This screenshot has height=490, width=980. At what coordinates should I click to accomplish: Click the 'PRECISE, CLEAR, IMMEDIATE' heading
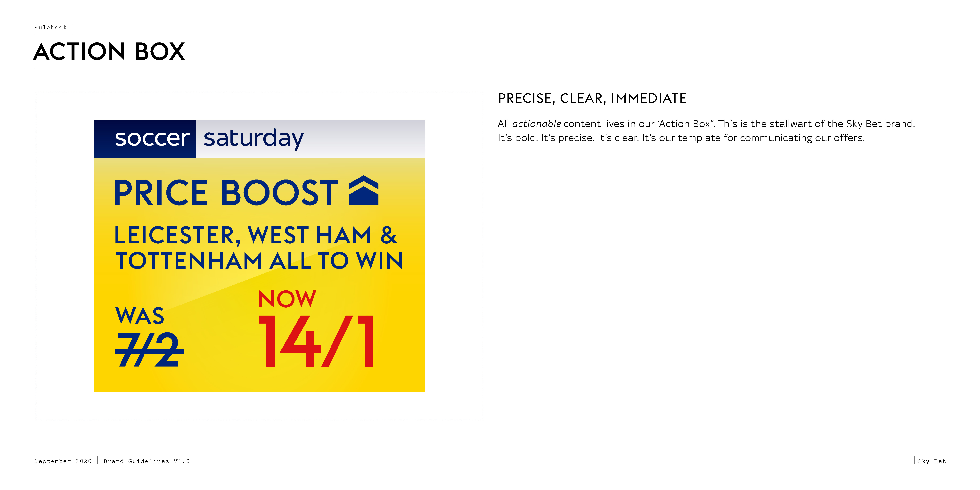click(592, 98)
